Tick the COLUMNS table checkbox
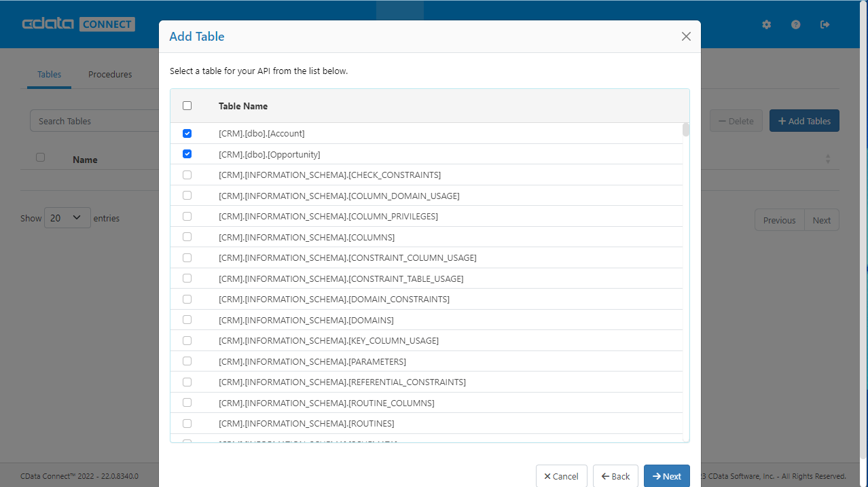The width and height of the screenshot is (868, 487). [x=187, y=237]
